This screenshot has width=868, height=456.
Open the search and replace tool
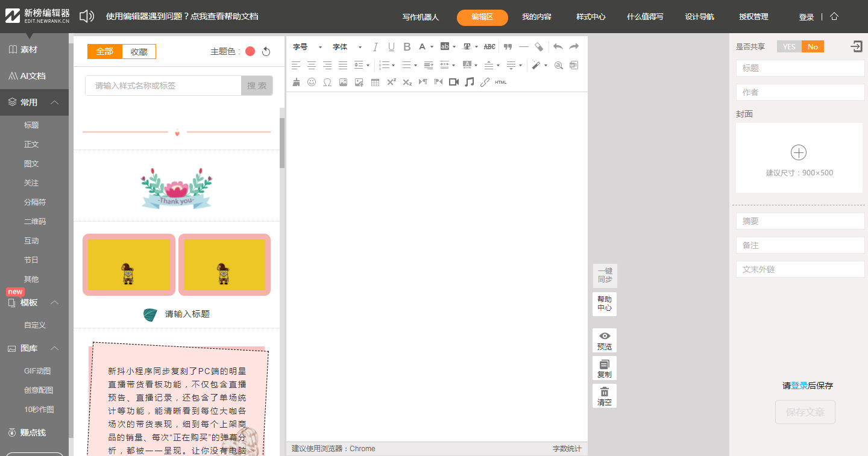[x=558, y=65]
